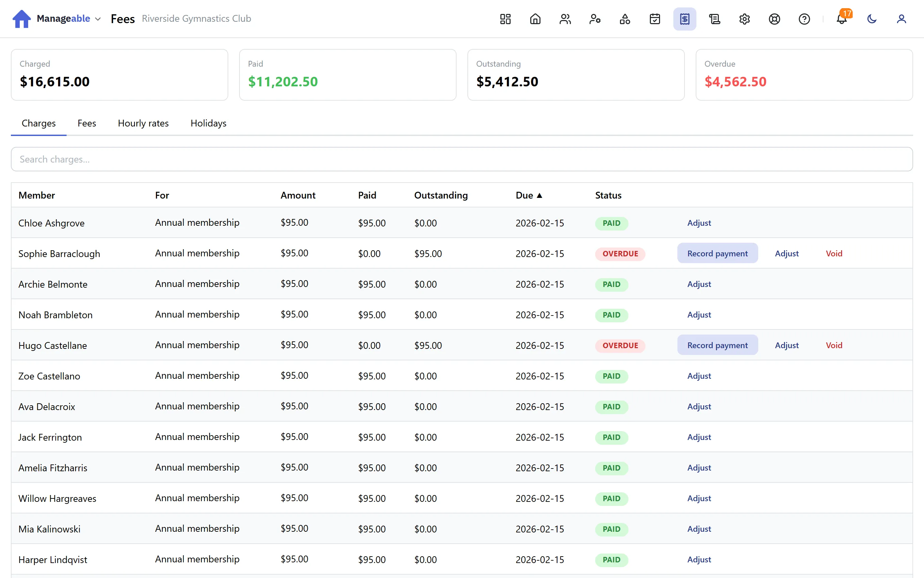Screen dimensions: 924x578
Task: Sort by the Status column header
Action: 608,195
